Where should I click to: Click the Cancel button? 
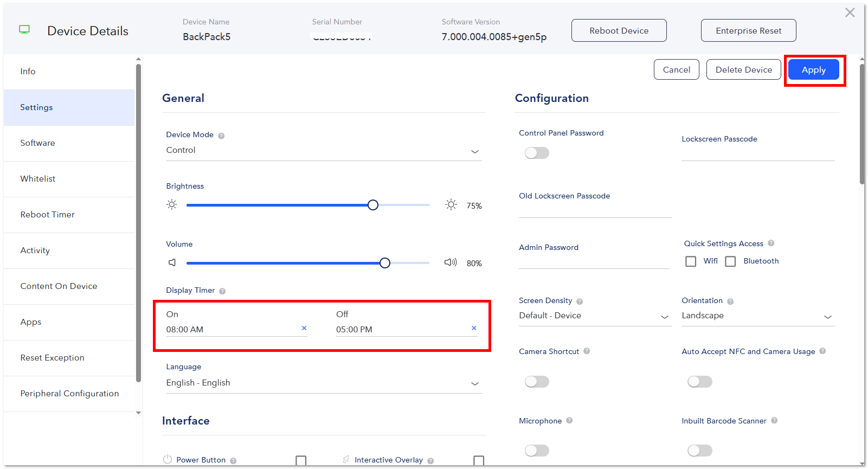click(677, 69)
